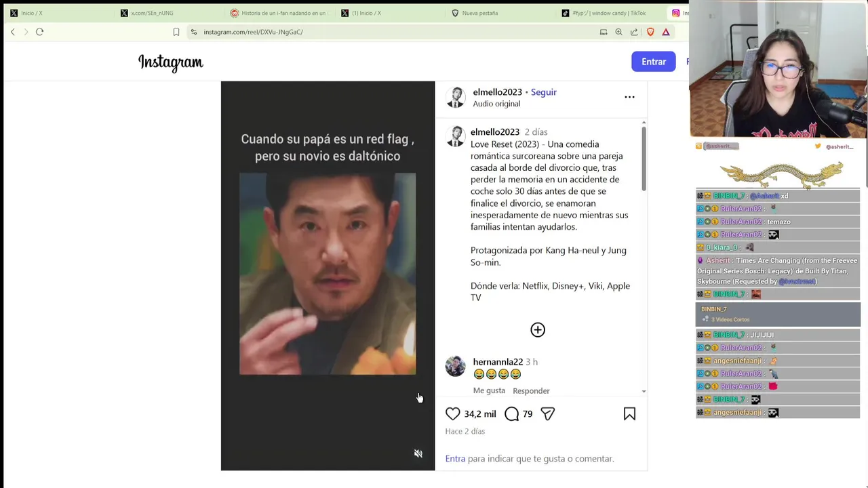
Task: Click the zoom magnifier icon in address bar
Action: click(618, 32)
